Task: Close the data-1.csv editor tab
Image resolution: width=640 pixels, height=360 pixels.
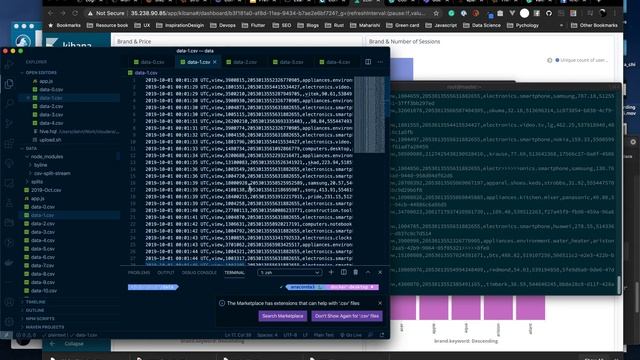Action: click(215, 62)
